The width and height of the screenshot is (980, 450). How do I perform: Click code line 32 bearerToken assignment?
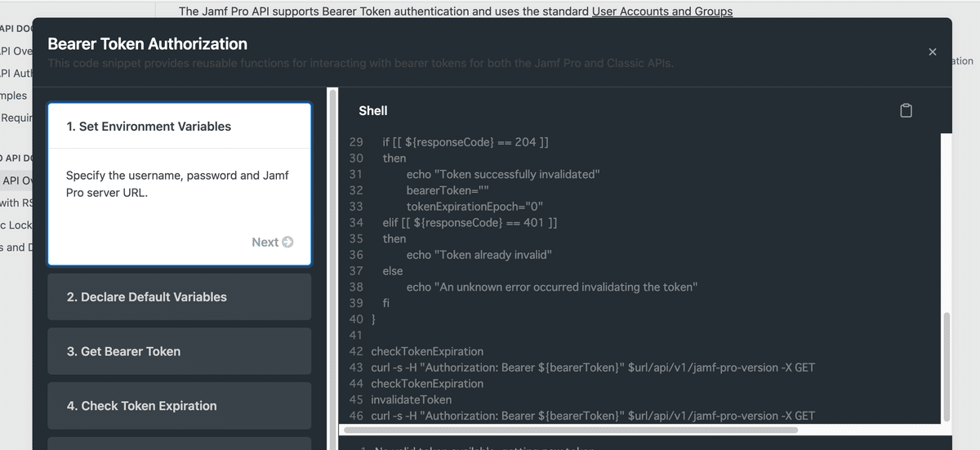click(448, 190)
